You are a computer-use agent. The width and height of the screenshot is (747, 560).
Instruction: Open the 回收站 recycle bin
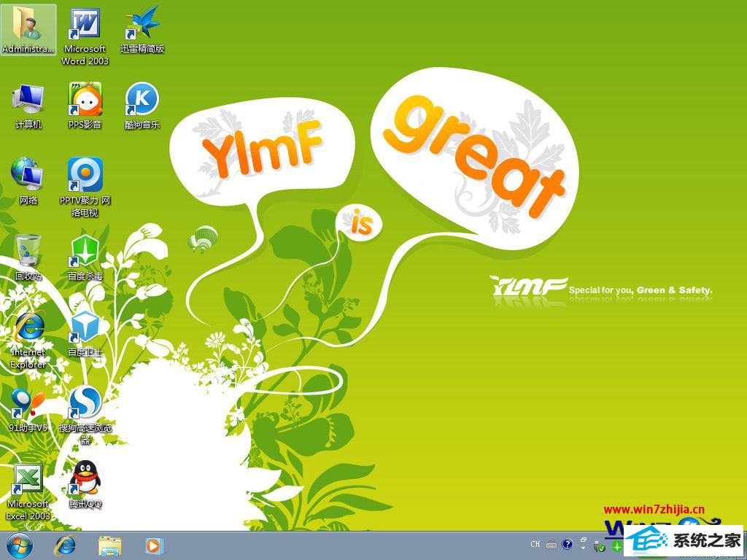tap(28, 257)
